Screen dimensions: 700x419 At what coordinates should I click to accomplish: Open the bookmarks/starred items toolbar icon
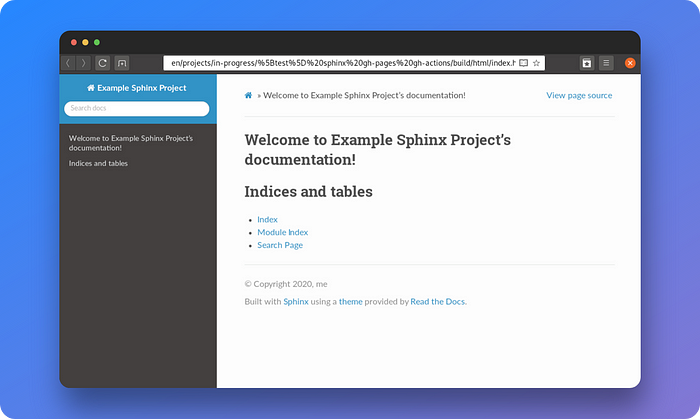tap(587, 63)
